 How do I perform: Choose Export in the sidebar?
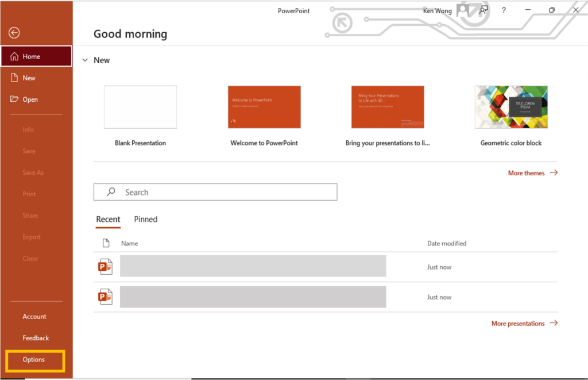coord(32,237)
